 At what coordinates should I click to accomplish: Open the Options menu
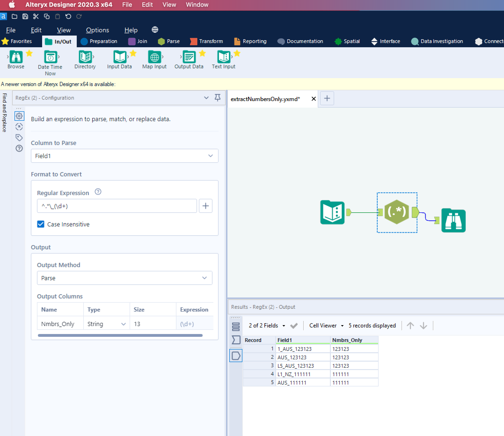pos(97,30)
